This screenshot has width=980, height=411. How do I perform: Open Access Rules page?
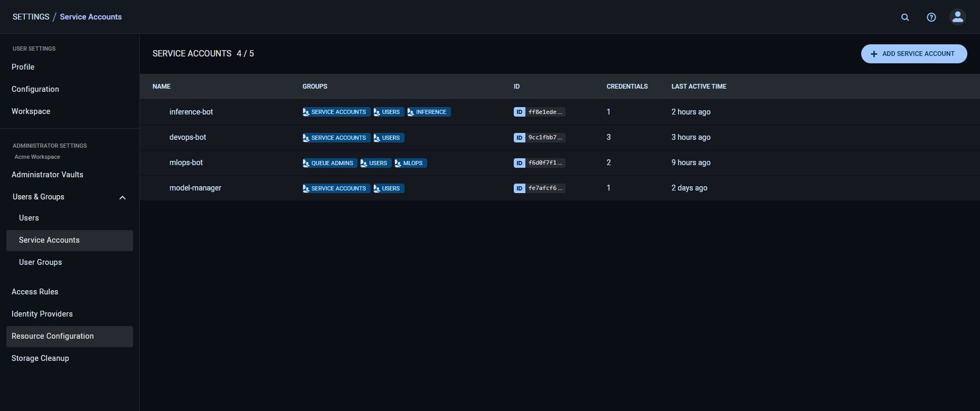(x=35, y=292)
